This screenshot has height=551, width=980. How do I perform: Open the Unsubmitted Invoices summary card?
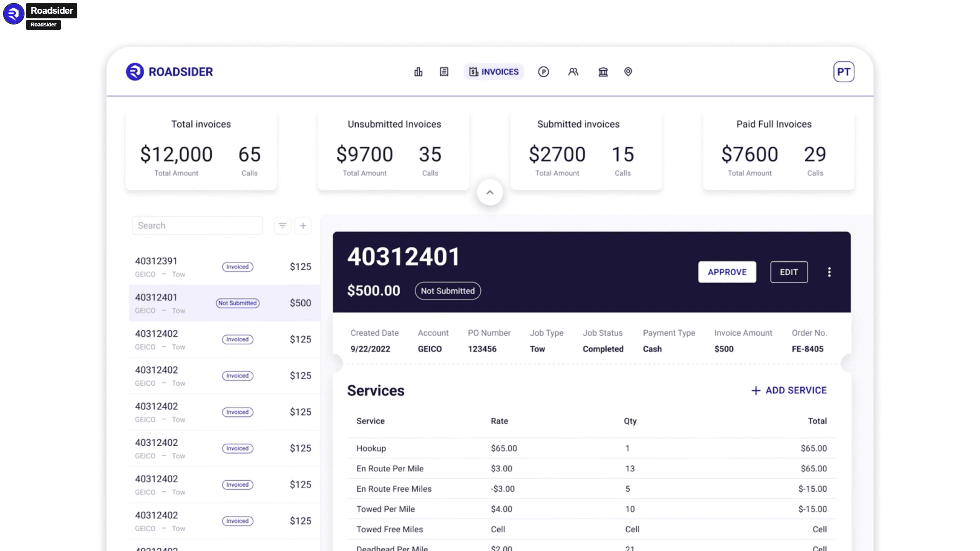click(394, 150)
